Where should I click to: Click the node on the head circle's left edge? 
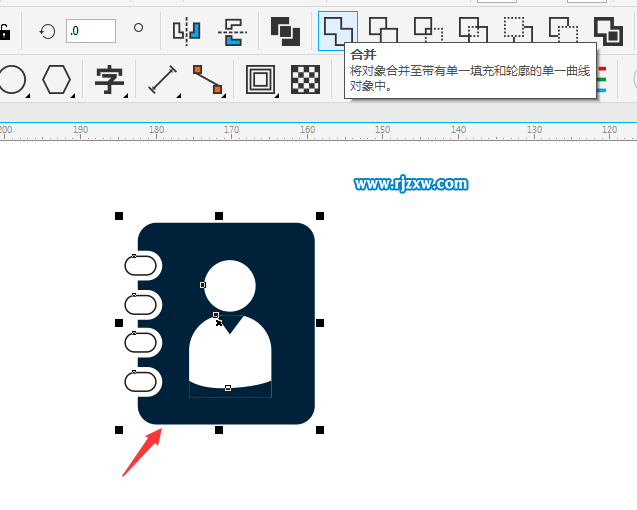tap(203, 285)
